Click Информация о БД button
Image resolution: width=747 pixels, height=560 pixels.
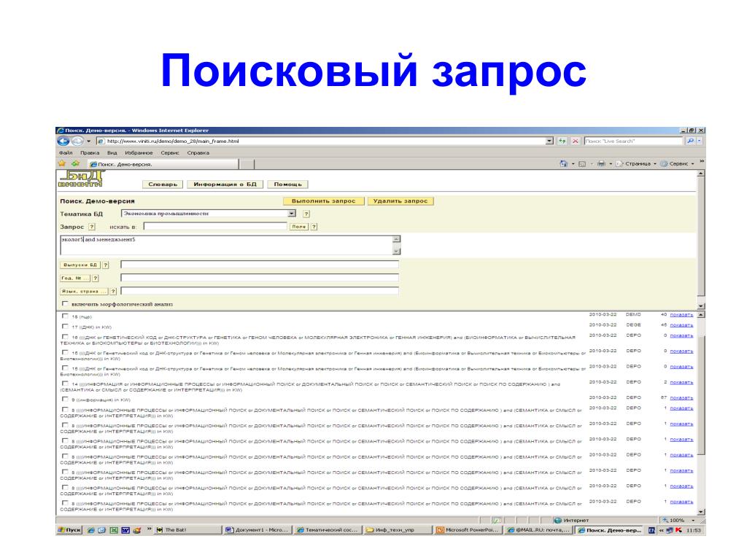click(225, 184)
